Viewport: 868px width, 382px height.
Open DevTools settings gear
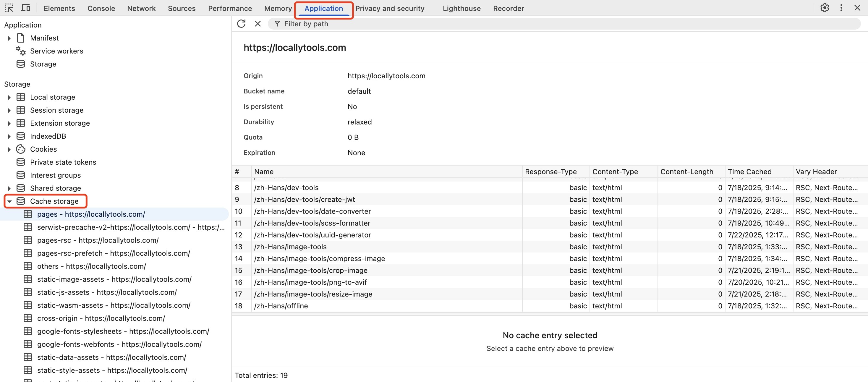[x=824, y=8]
